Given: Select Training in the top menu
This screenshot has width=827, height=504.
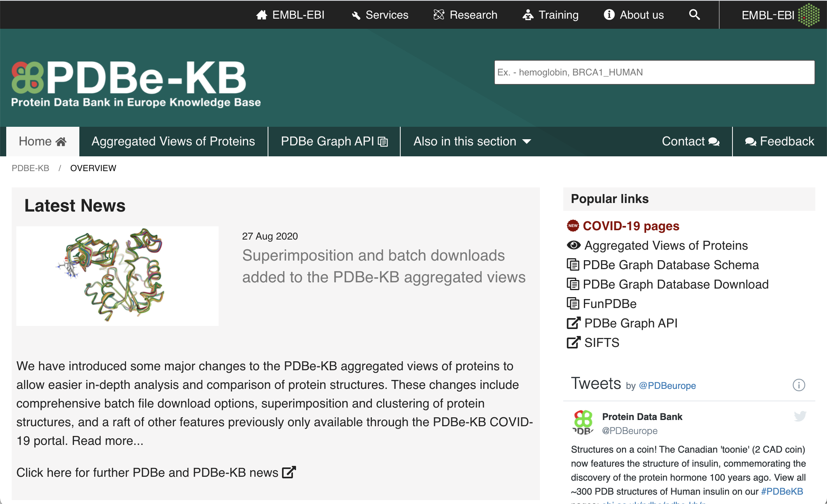Looking at the screenshot, I should [x=550, y=15].
